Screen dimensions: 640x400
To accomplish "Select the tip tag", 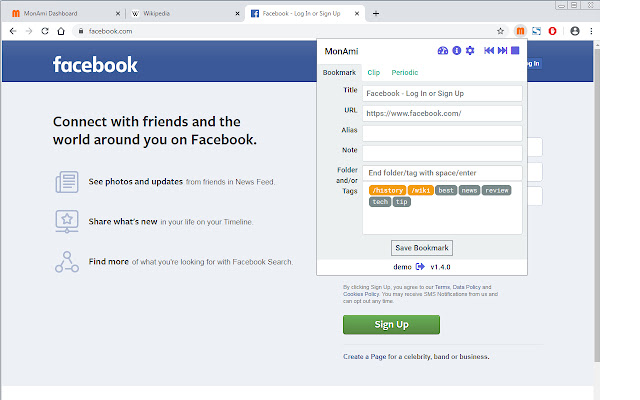I will 401,202.
